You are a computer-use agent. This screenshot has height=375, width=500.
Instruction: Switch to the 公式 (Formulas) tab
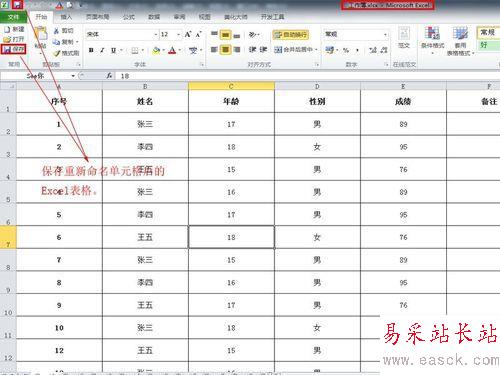pyautogui.click(x=129, y=17)
